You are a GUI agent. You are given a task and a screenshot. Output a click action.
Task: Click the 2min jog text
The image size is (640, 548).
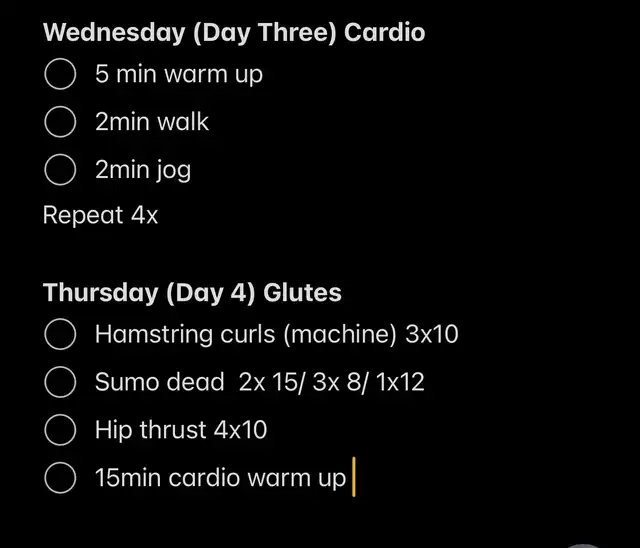pos(143,170)
